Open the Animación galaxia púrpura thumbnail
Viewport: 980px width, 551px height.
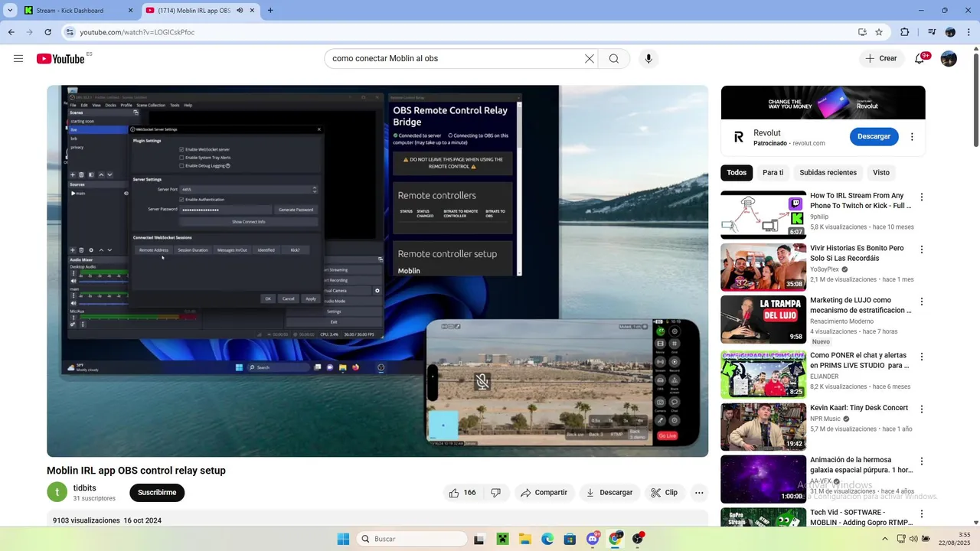(x=763, y=479)
